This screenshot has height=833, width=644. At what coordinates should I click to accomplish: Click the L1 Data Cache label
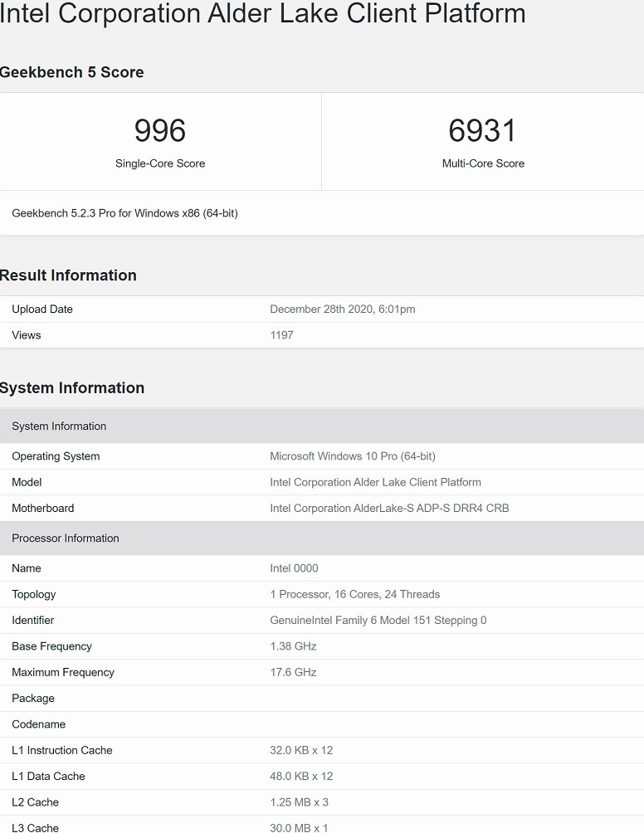[48, 777]
